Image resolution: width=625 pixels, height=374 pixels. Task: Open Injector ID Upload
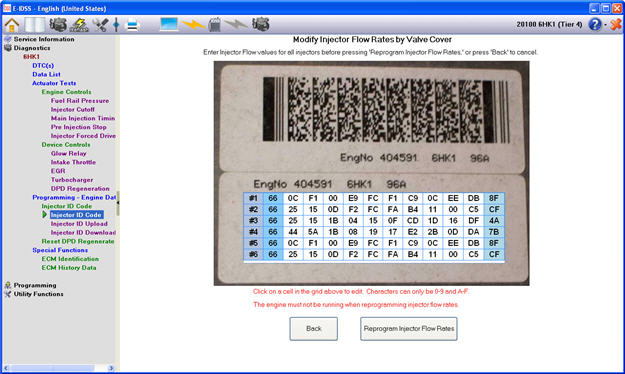coord(79,223)
